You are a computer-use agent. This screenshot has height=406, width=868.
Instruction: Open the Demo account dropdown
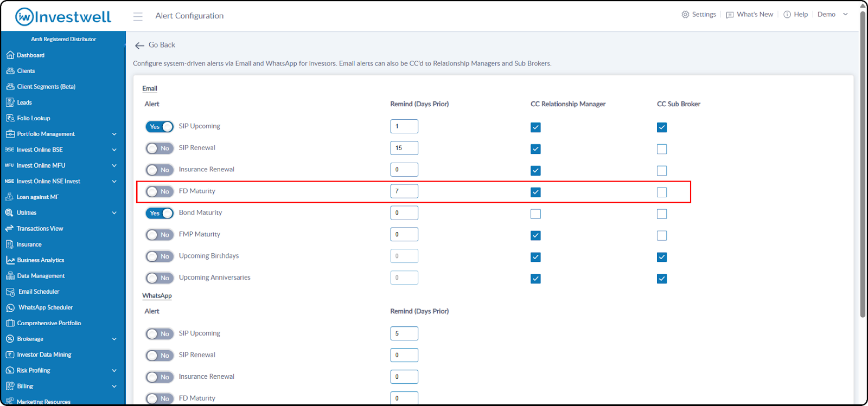pyautogui.click(x=833, y=15)
